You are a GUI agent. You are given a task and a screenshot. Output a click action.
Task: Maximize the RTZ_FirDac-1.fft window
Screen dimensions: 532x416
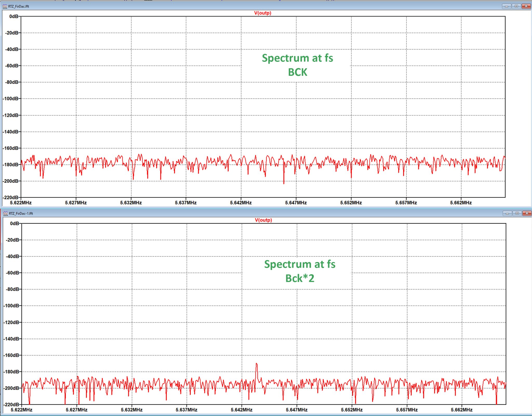[x=517, y=213]
